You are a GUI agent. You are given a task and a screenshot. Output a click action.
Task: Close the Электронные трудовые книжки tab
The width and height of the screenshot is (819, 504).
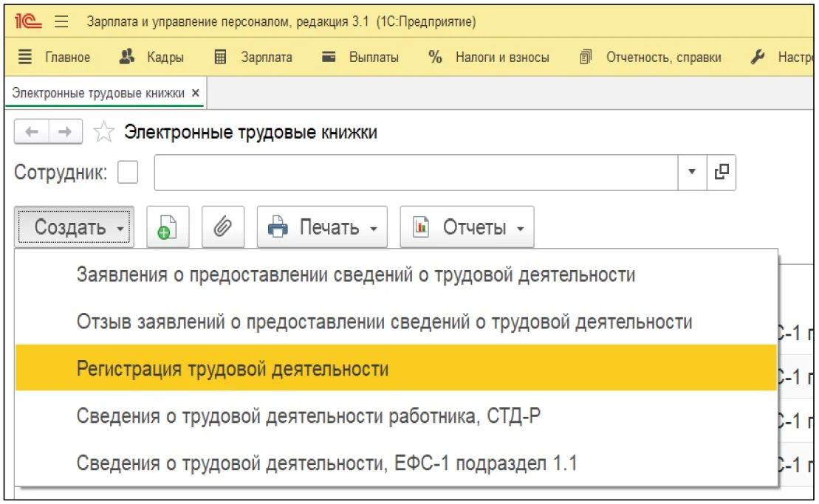pos(196,94)
